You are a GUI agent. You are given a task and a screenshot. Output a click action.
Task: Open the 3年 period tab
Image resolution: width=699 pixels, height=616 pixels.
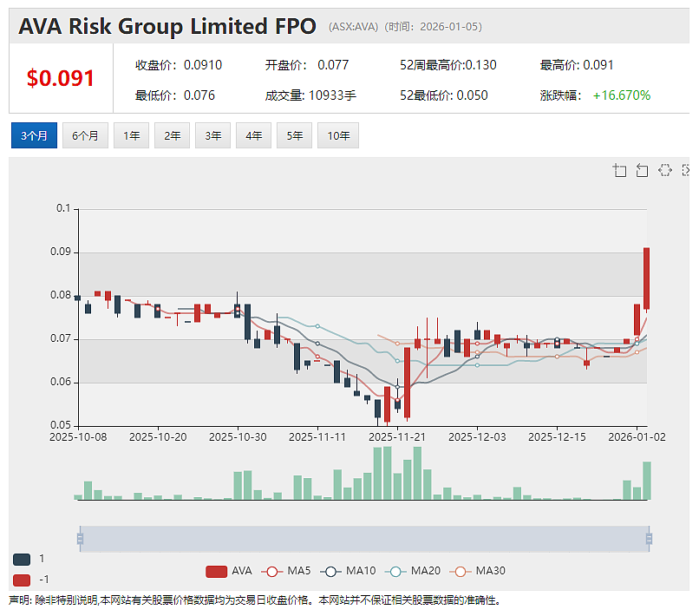tap(212, 135)
